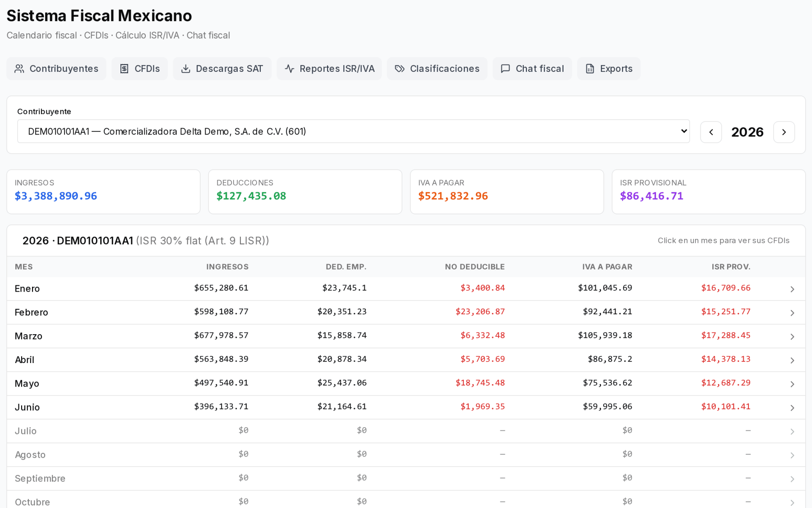Click Junio ISR value $10,101.41

(725, 406)
